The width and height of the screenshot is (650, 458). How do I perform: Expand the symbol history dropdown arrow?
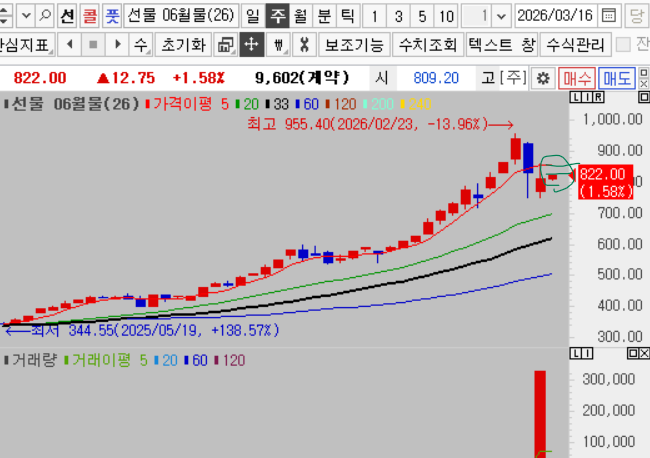click(x=26, y=16)
